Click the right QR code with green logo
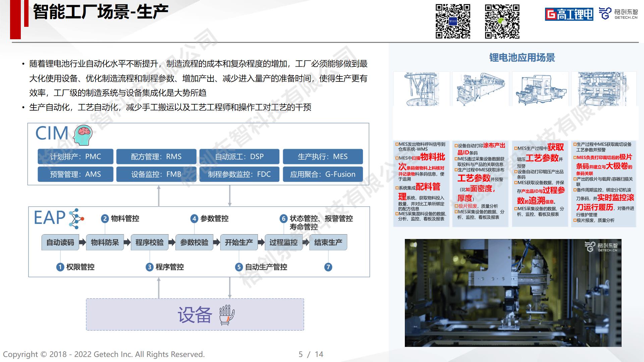This screenshot has width=644, height=362. coord(502,21)
